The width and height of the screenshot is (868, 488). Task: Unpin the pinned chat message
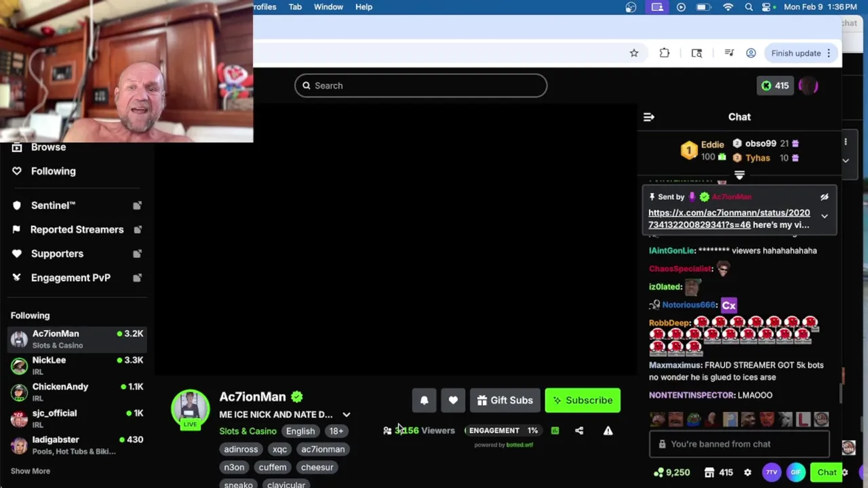(x=825, y=197)
